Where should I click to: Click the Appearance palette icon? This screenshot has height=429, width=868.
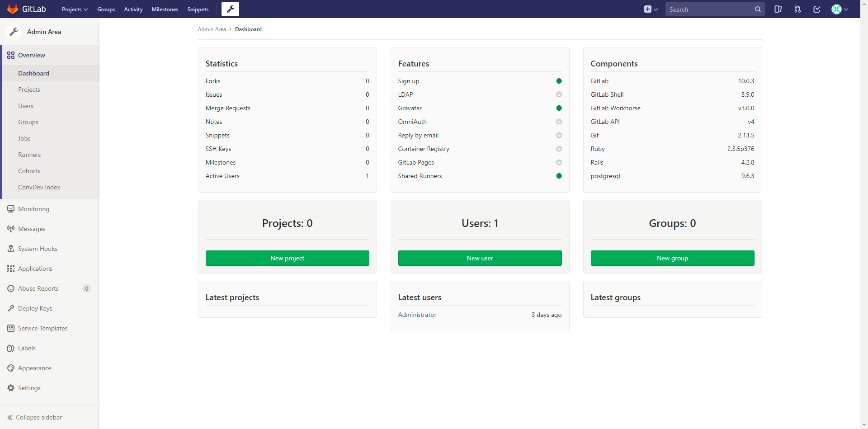11,368
